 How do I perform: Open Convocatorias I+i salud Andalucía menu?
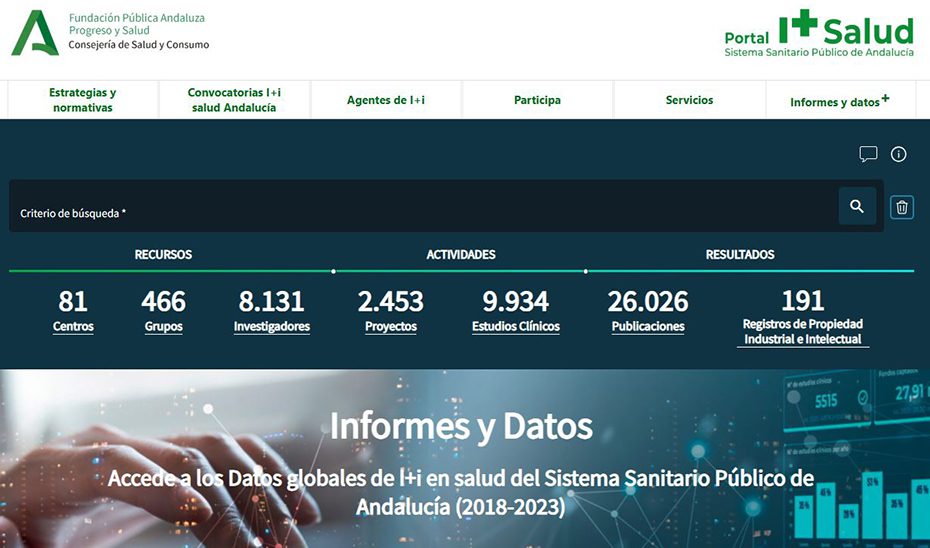click(x=234, y=100)
